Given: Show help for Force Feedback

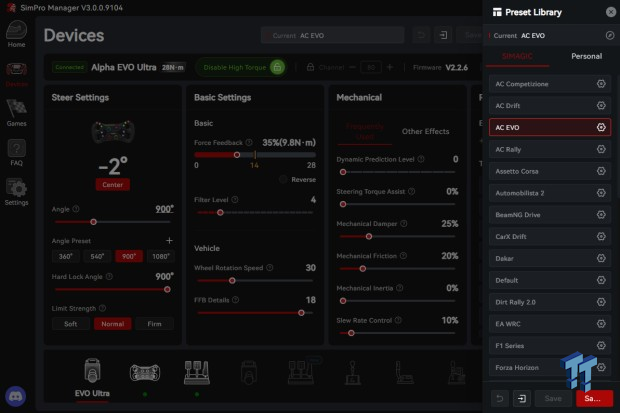Looking at the screenshot, I should 249,142.
